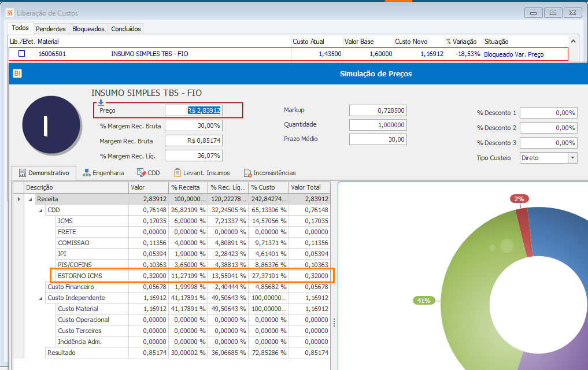Click the BI icon in Simulação de Preços header
Screen dimensions: 588x370
tap(17, 73)
